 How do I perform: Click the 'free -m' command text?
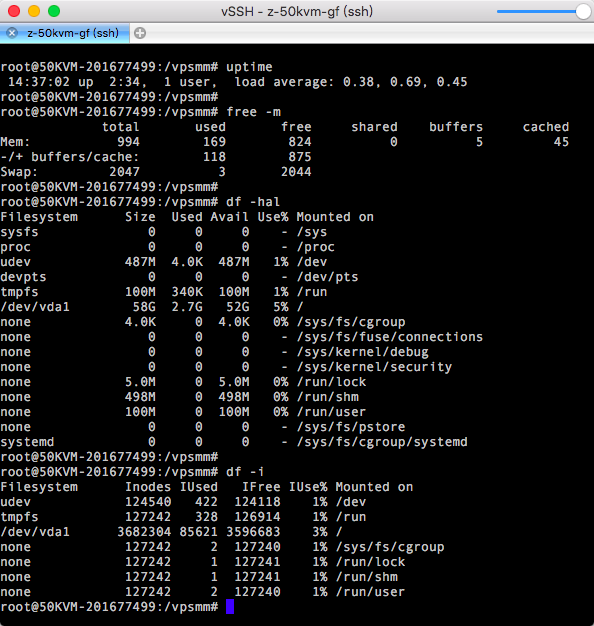click(253, 112)
